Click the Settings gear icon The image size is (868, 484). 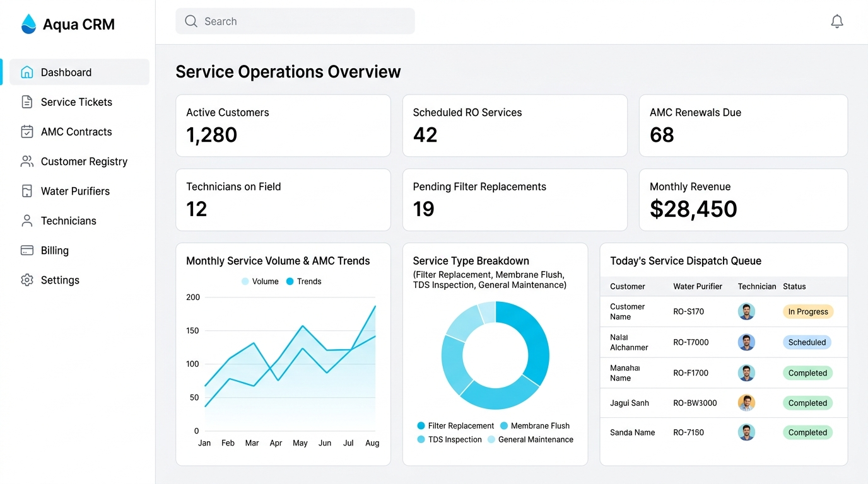pos(27,280)
